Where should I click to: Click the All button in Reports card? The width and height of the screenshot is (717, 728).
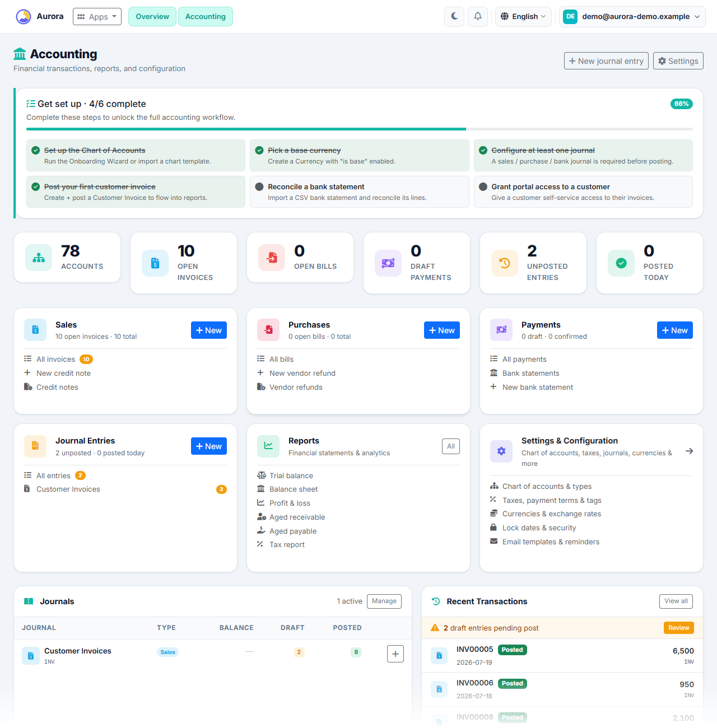(x=451, y=446)
